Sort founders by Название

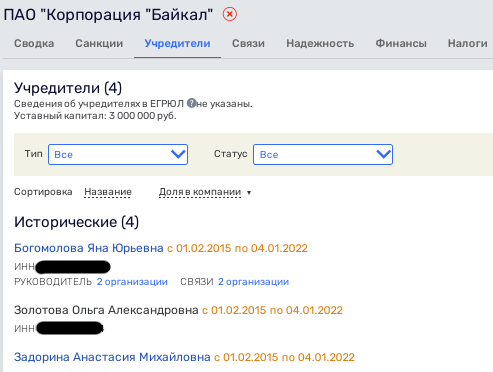[x=108, y=192]
